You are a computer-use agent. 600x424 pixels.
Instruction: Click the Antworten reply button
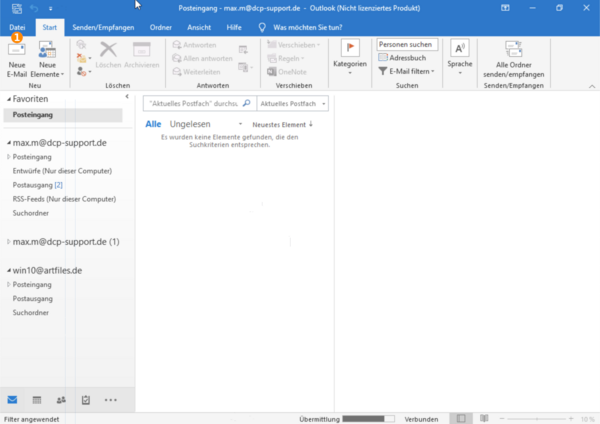pyautogui.click(x=194, y=45)
